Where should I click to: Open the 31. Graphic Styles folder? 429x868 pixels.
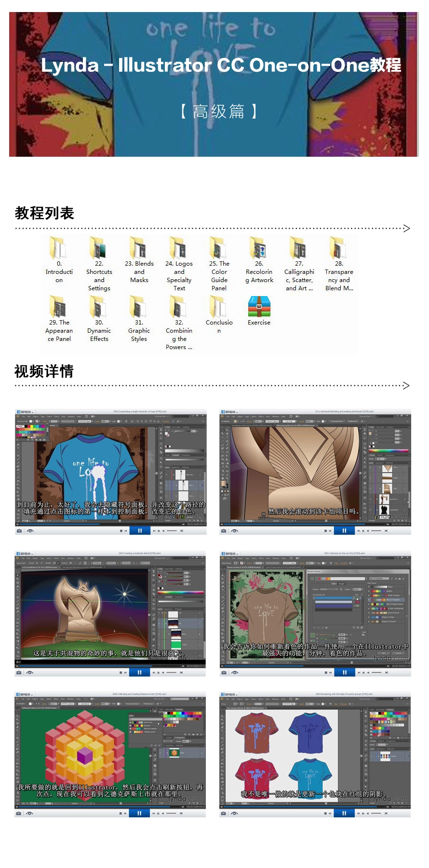pos(139,319)
